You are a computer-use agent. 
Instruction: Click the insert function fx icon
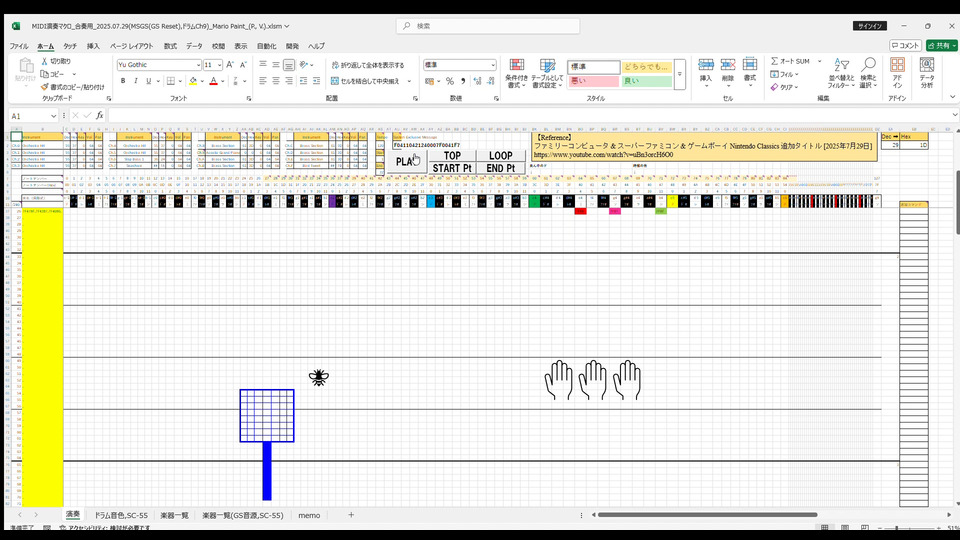(99, 116)
